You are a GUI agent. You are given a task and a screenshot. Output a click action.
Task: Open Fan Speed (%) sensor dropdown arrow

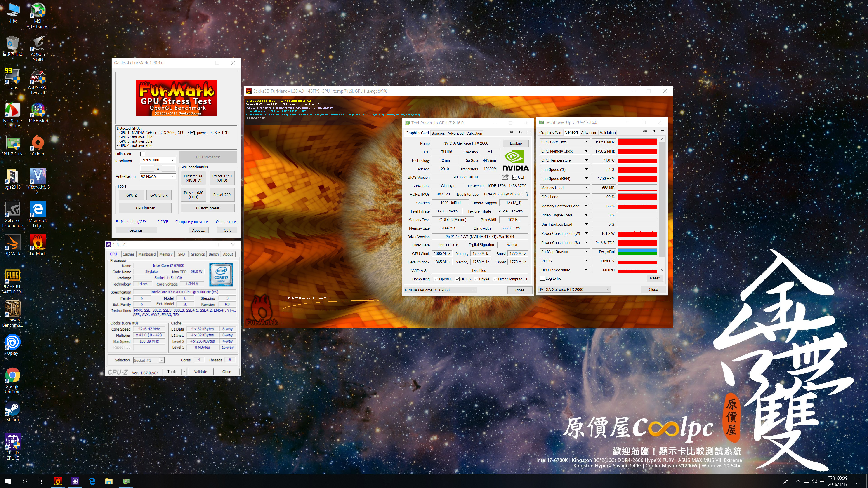(x=586, y=169)
